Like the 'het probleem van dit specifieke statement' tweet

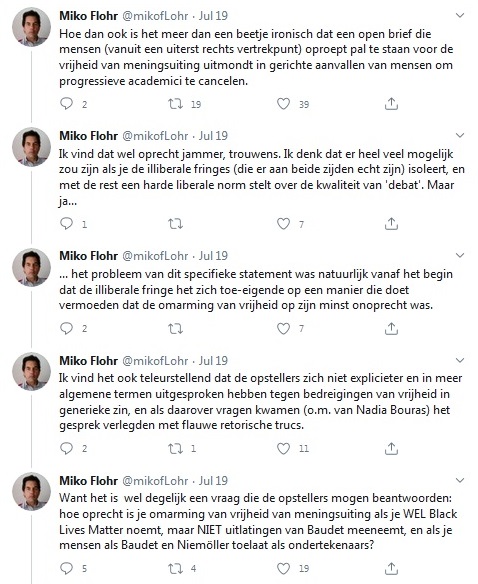pyautogui.click(x=284, y=328)
